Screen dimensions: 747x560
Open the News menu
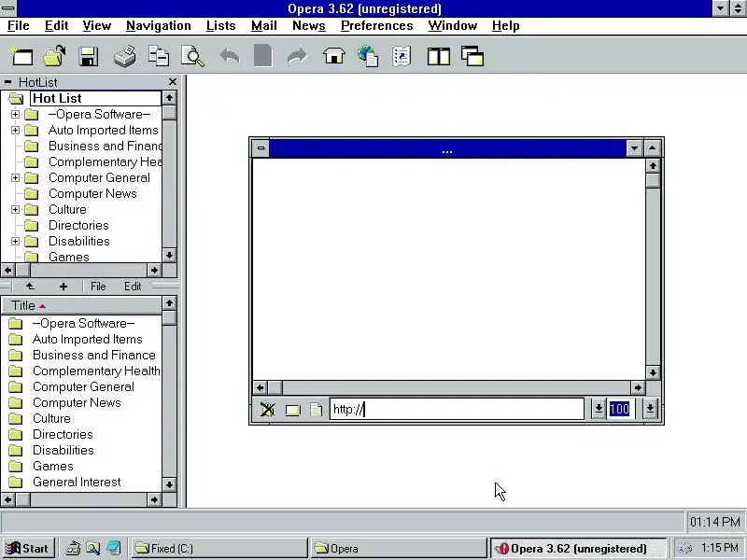(x=309, y=26)
